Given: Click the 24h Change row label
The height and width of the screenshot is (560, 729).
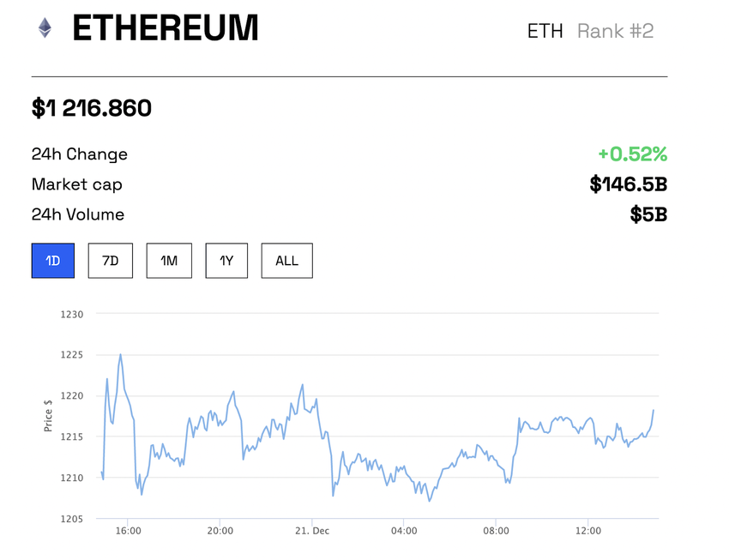Looking at the screenshot, I should click(79, 154).
